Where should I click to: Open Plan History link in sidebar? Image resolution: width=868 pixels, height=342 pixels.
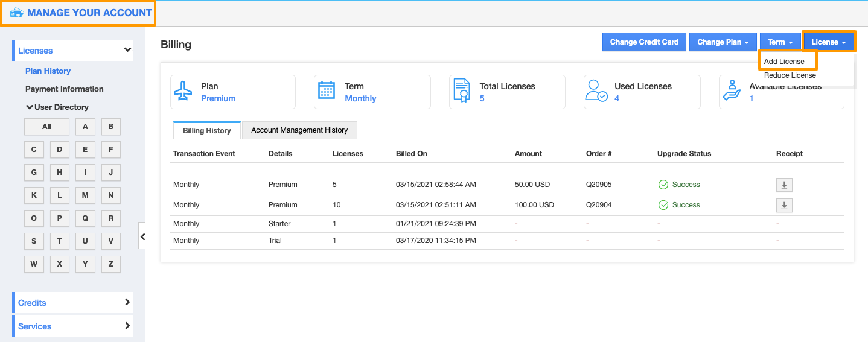click(48, 71)
